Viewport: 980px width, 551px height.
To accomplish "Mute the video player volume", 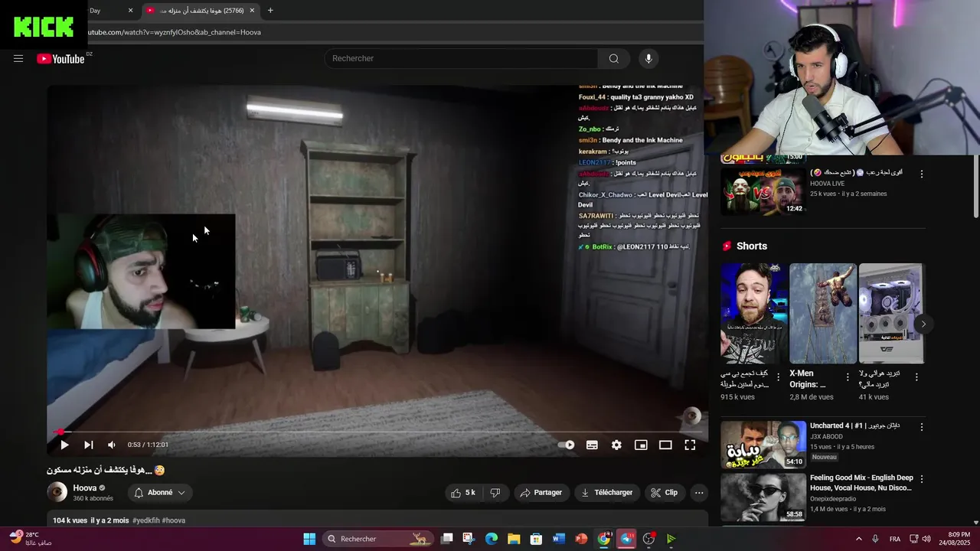I will pos(112,445).
